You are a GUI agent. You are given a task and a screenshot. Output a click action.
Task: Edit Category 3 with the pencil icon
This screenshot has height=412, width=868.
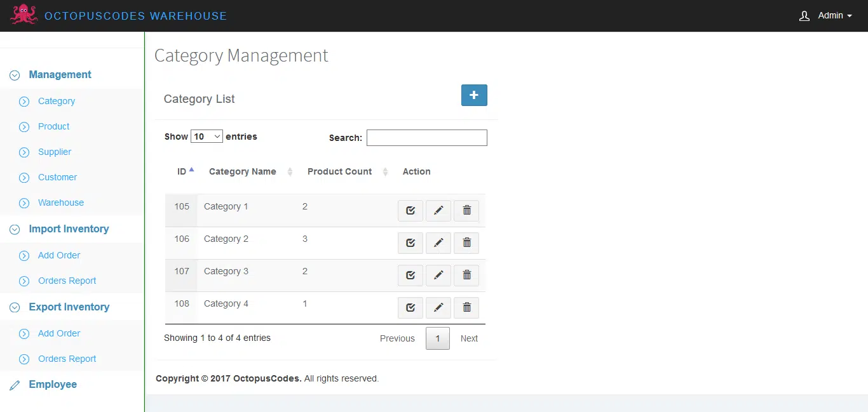438,275
